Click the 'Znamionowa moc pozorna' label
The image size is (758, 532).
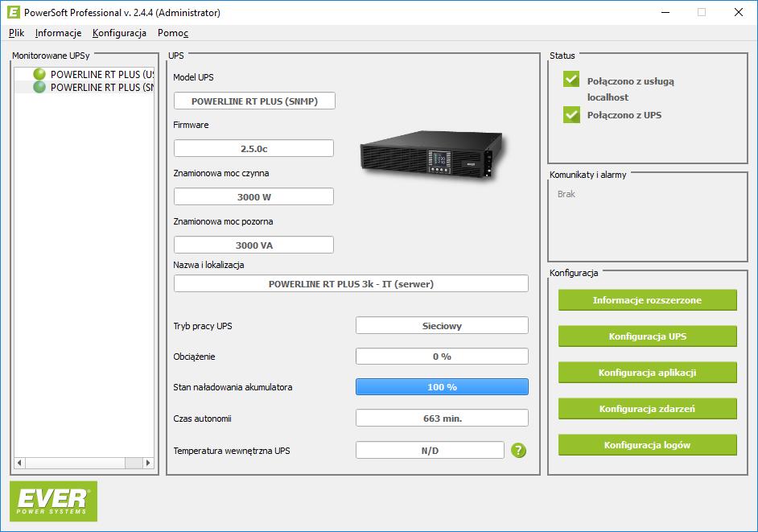[223, 221]
